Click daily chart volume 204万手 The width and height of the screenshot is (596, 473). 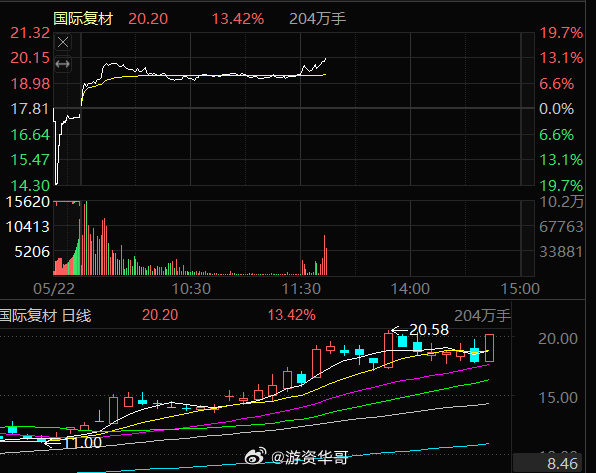[x=482, y=316]
